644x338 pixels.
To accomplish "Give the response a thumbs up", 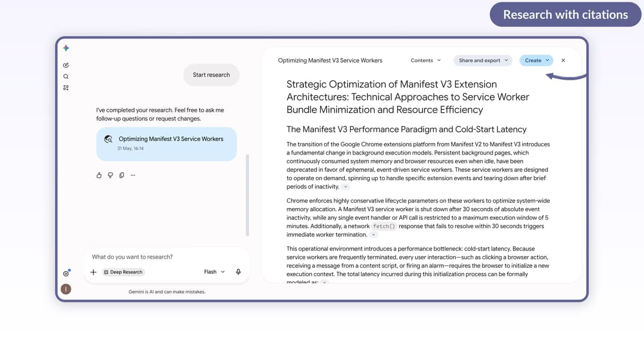I will 99,175.
